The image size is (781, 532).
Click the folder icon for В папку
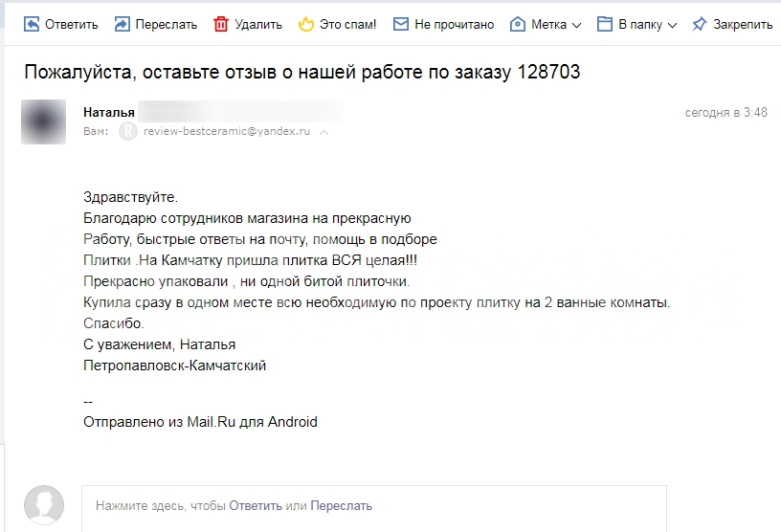(x=604, y=24)
